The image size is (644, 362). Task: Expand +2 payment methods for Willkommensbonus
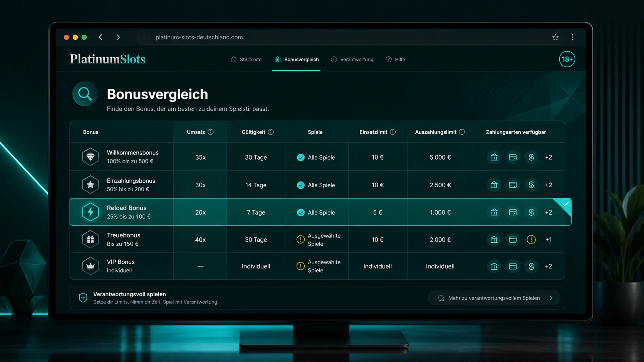(x=548, y=157)
